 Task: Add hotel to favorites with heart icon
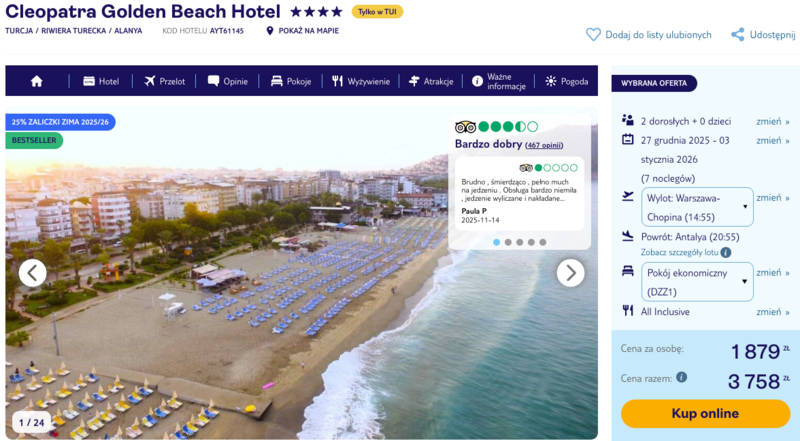pos(593,34)
